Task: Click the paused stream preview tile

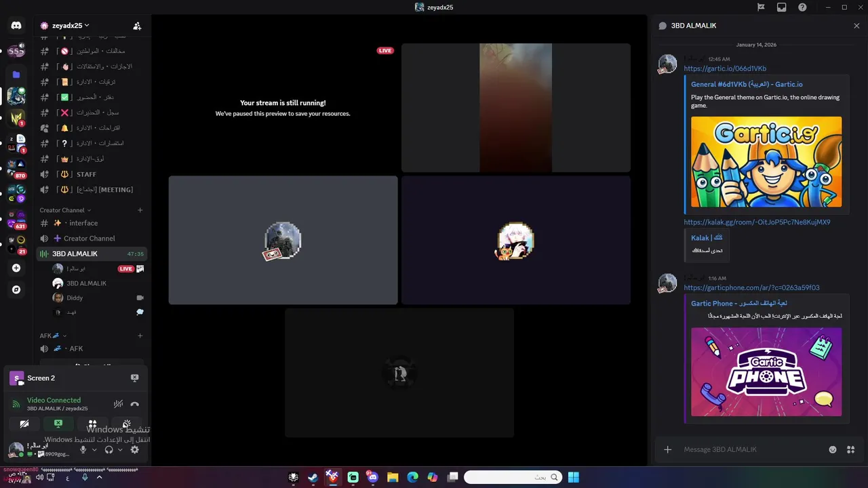Action: 283,108
